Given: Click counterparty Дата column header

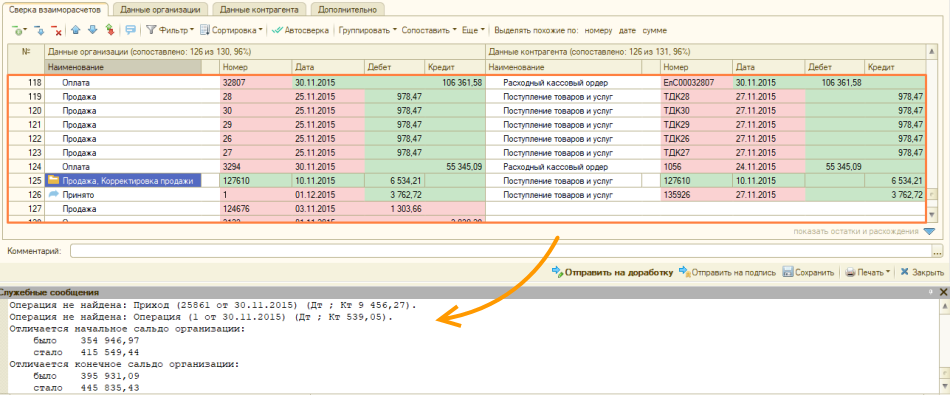Looking at the screenshot, I should click(x=768, y=67).
